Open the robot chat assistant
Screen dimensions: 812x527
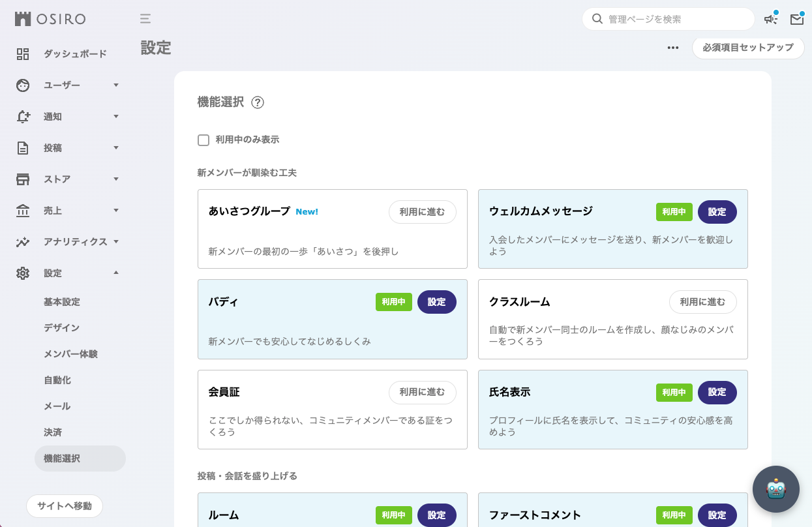click(x=776, y=489)
